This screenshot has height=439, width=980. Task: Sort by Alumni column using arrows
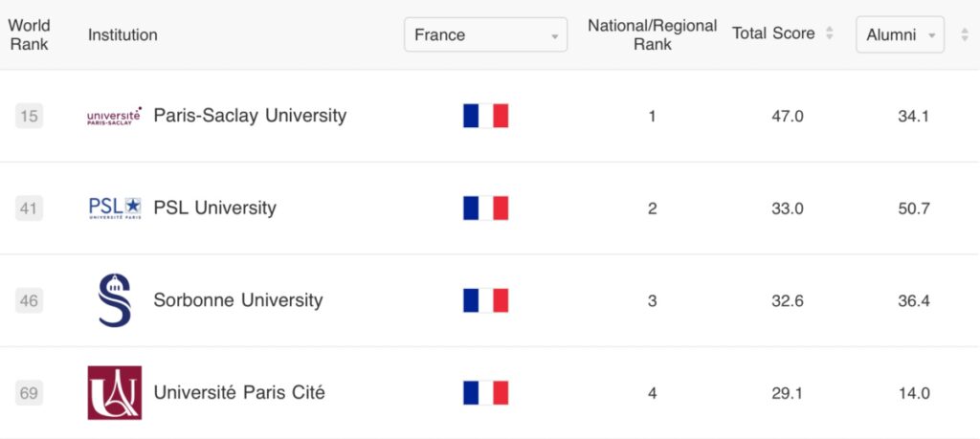pyautogui.click(x=965, y=35)
